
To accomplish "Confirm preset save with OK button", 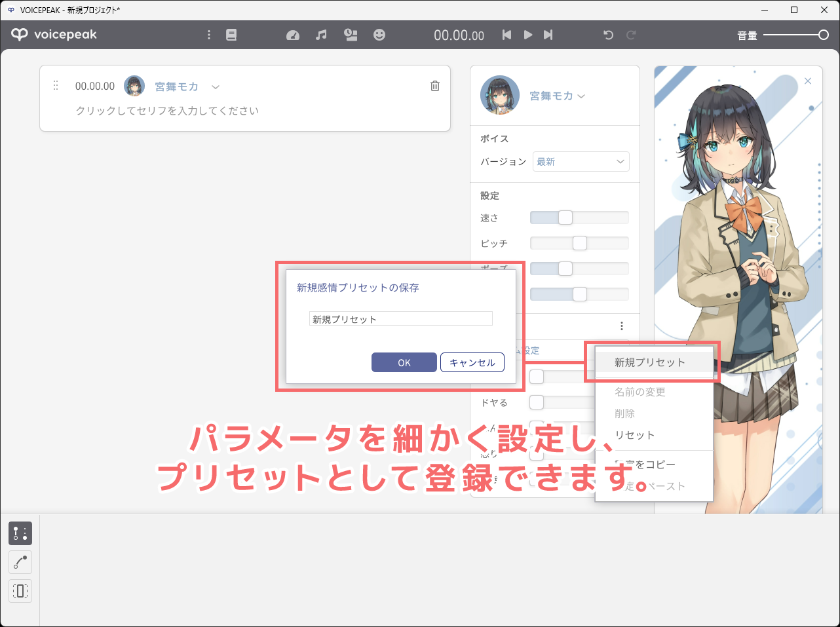I will (x=404, y=362).
